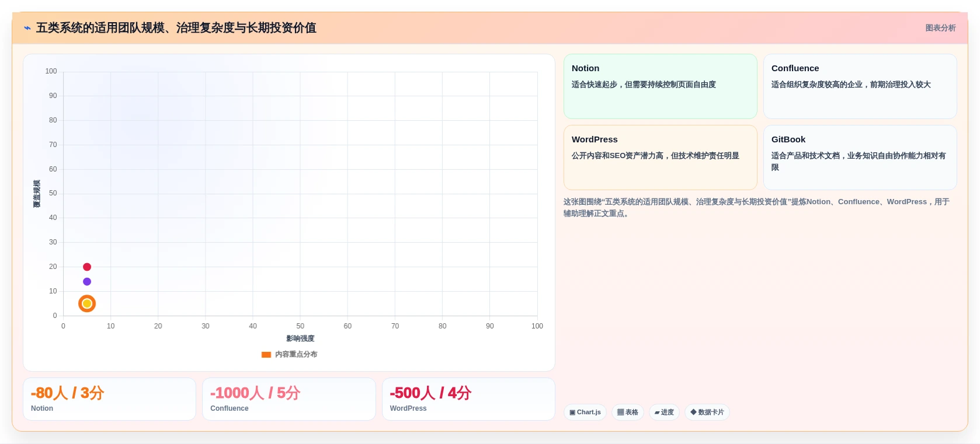Viewport: 980px width, 444px height.
Task: Toggle the 内容重点分布 legend entry
Action: tap(290, 354)
